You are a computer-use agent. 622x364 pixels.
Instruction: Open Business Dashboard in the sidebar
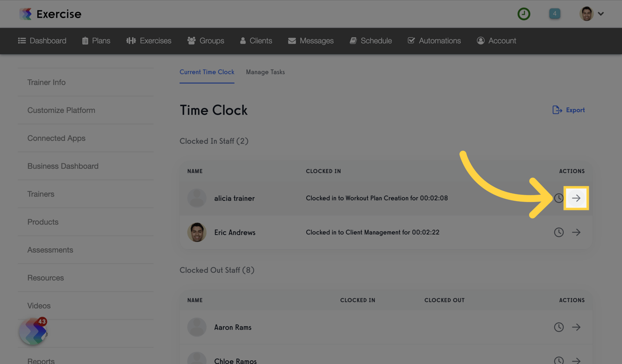63,166
